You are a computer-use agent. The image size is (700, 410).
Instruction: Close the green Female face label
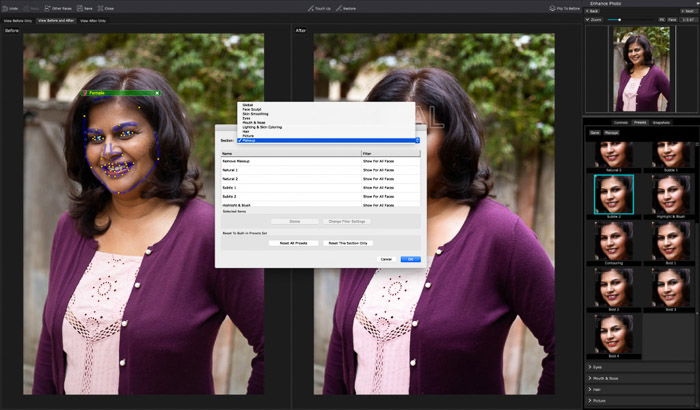tap(157, 92)
